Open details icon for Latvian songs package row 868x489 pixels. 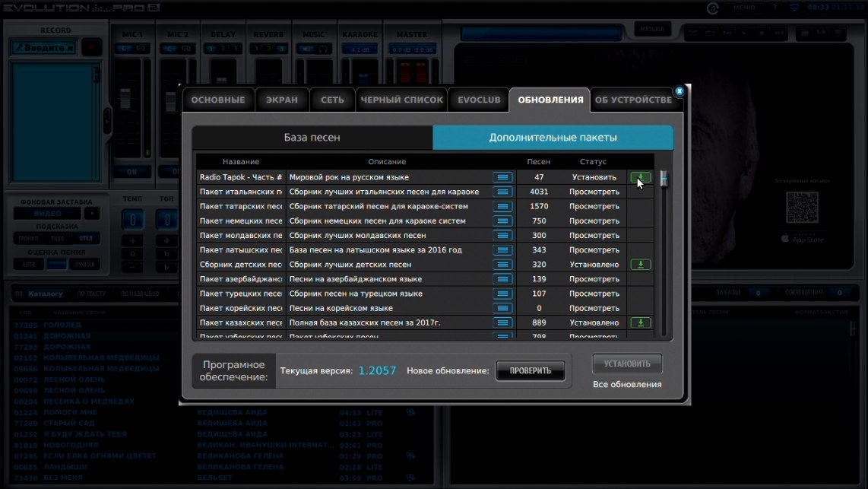502,249
